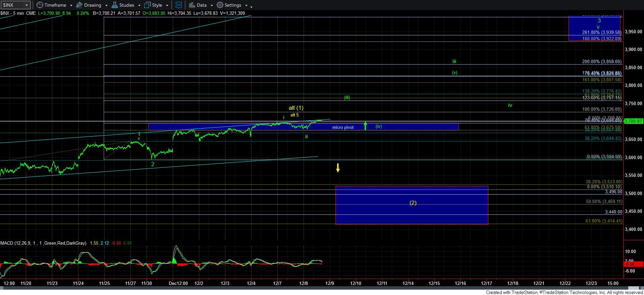Click the 3,400.00 price axis label
Image resolution: width=644 pixels, height=295 pixels.
click(633, 229)
